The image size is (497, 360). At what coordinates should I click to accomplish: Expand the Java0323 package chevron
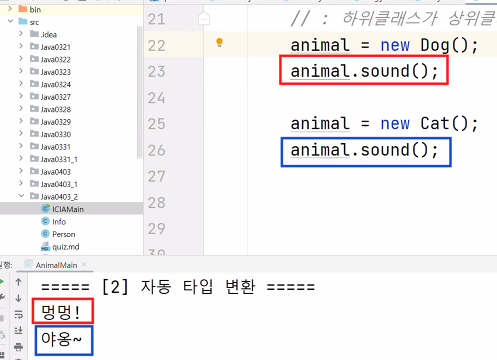pos(21,71)
